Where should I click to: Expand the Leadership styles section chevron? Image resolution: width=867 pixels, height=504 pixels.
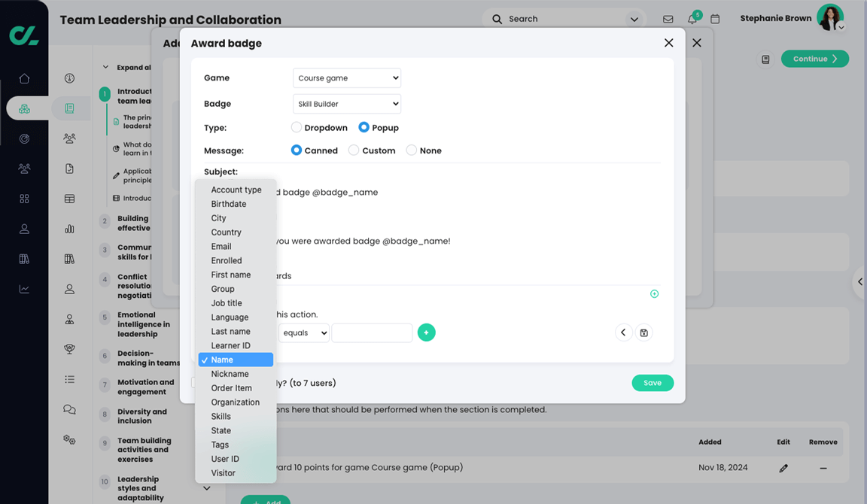pyautogui.click(x=207, y=488)
